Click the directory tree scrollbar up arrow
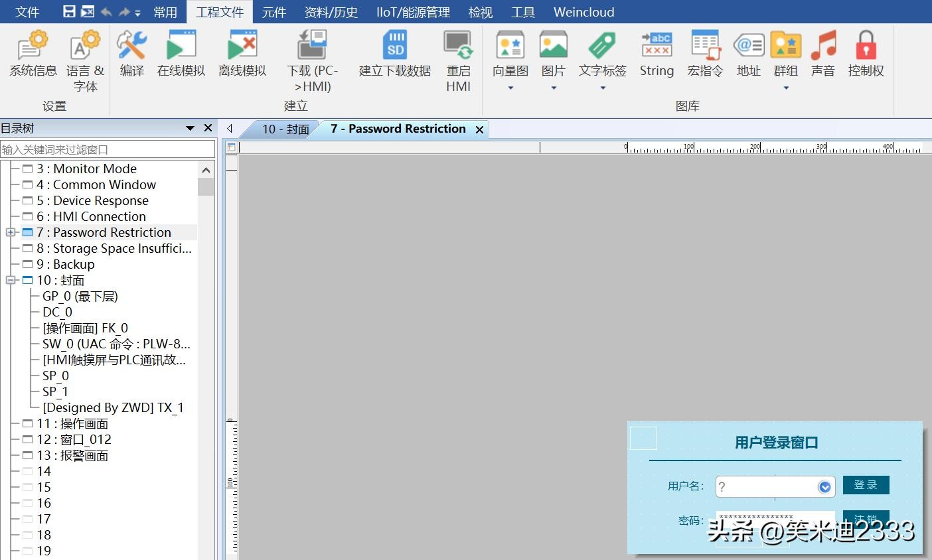 (206, 170)
